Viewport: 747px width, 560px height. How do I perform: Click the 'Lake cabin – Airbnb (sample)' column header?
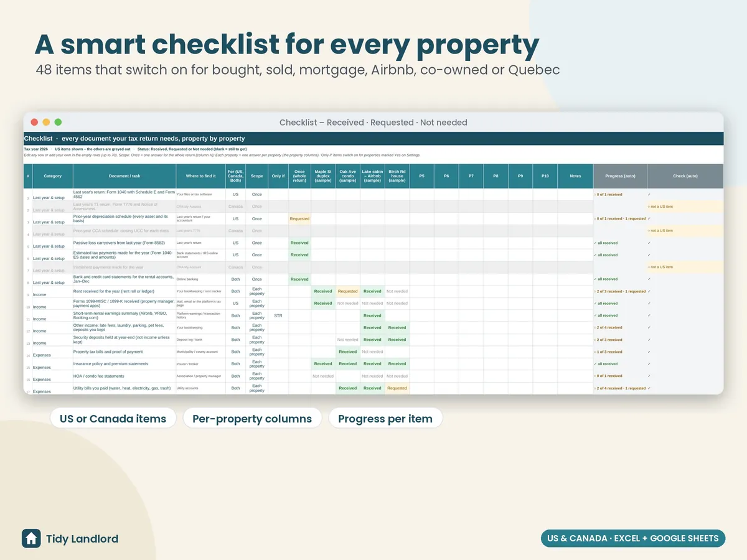372,176
